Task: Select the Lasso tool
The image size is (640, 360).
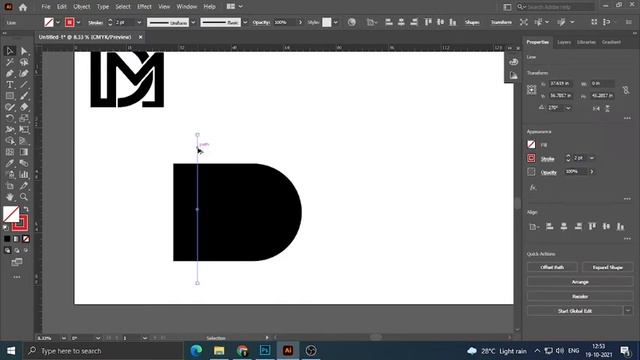Action: 24,62
